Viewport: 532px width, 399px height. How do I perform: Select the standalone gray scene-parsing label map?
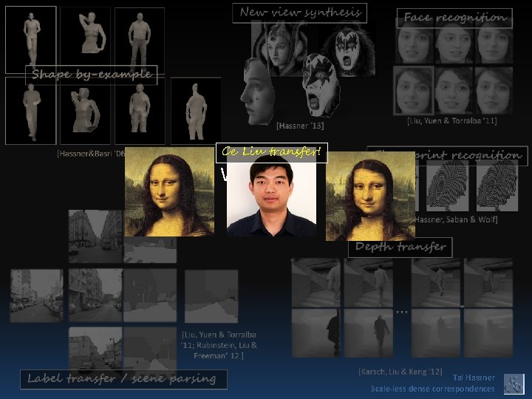coord(211,296)
